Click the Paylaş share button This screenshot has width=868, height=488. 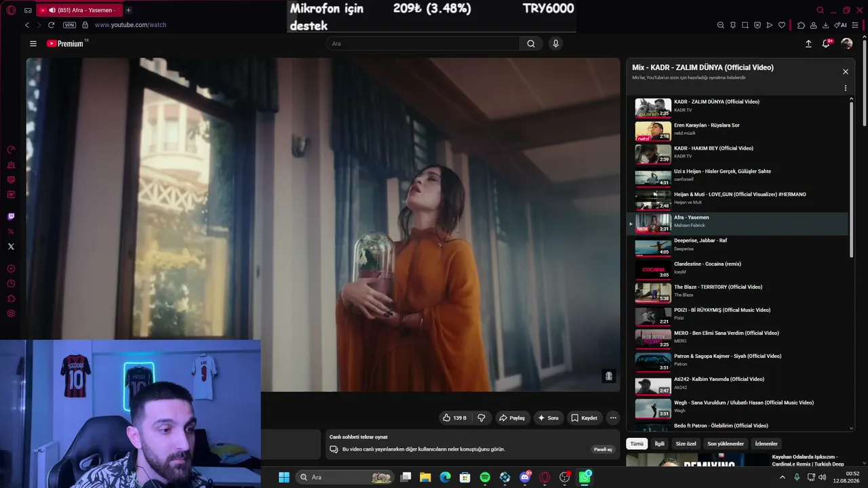pos(513,418)
